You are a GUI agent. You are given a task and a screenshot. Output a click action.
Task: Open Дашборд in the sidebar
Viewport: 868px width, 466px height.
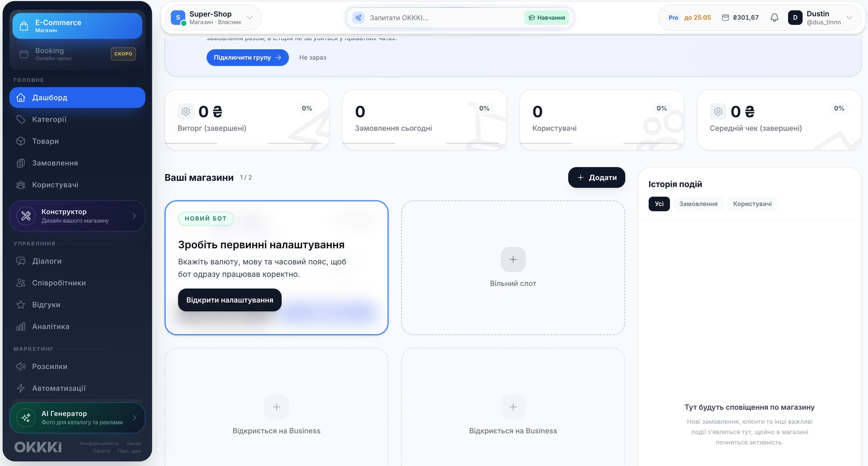pyautogui.click(x=77, y=98)
